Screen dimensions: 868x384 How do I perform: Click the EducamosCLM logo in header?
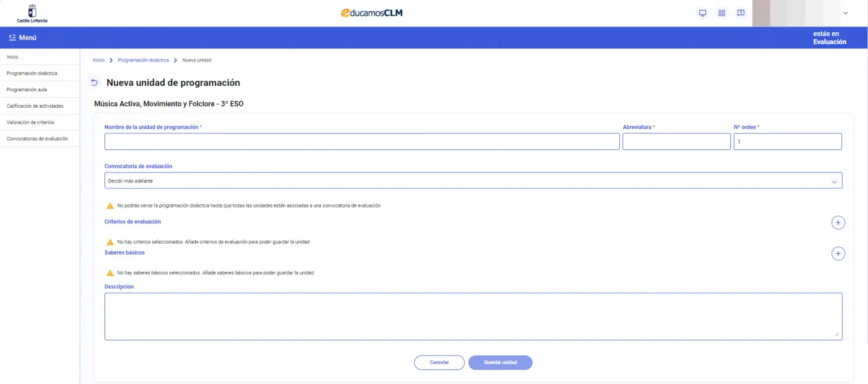[371, 13]
